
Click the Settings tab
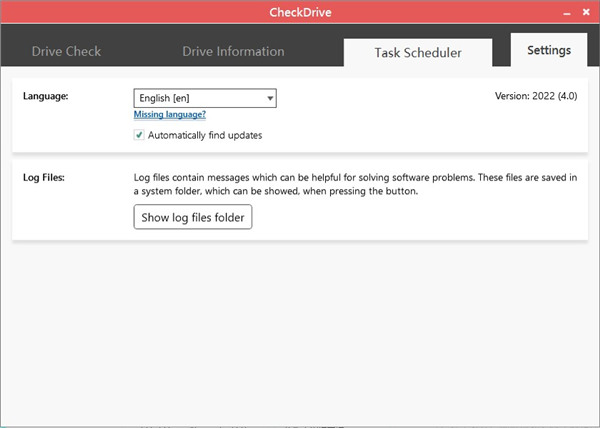(x=549, y=50)
